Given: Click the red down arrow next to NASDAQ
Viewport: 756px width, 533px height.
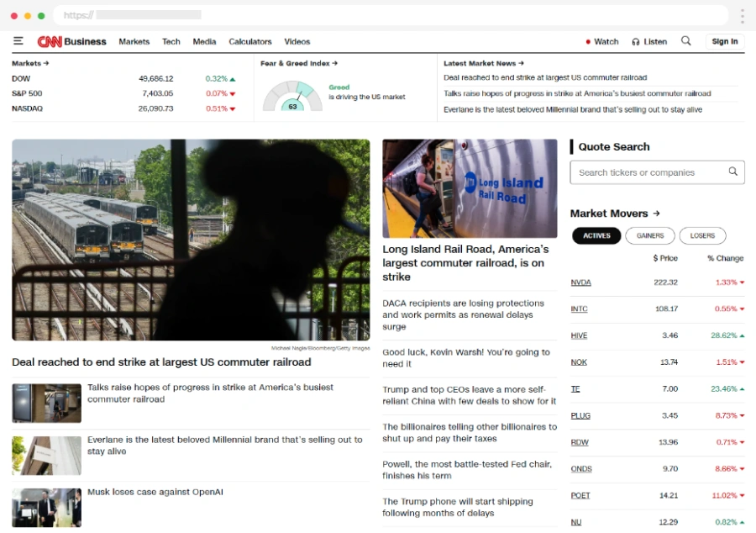Looking at the screenshot, I should (x=233, y=109).
